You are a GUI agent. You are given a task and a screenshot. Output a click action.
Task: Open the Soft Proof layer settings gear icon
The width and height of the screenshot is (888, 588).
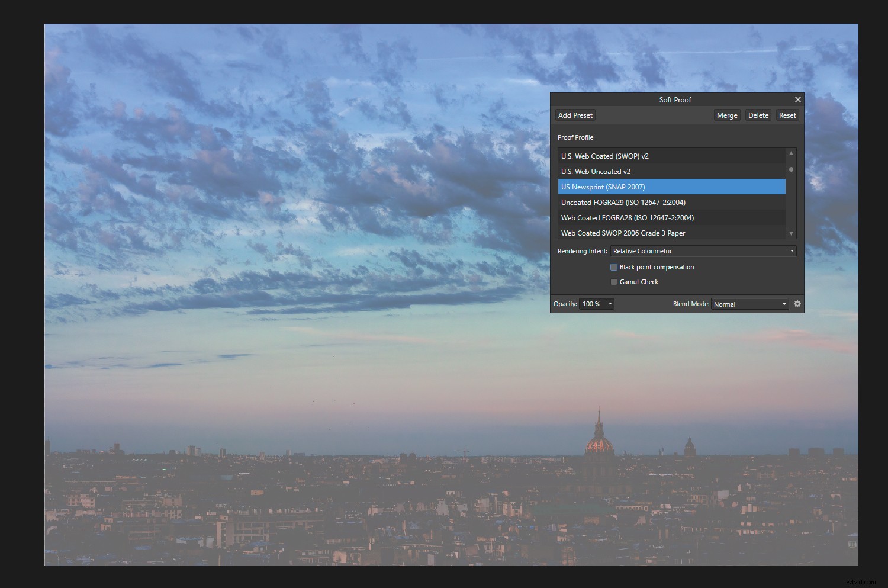(x=797, y=304)
